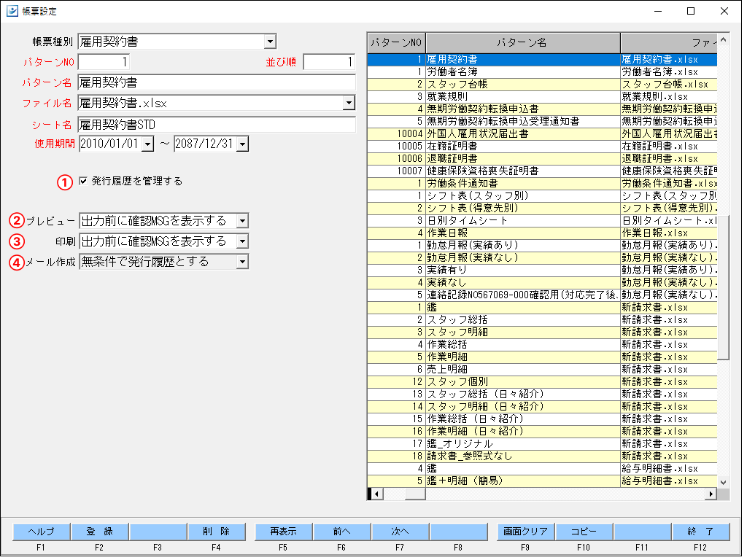Exit via the 終了 button
The width and height of the screenshot is (747, 560).
click(702, 532)
